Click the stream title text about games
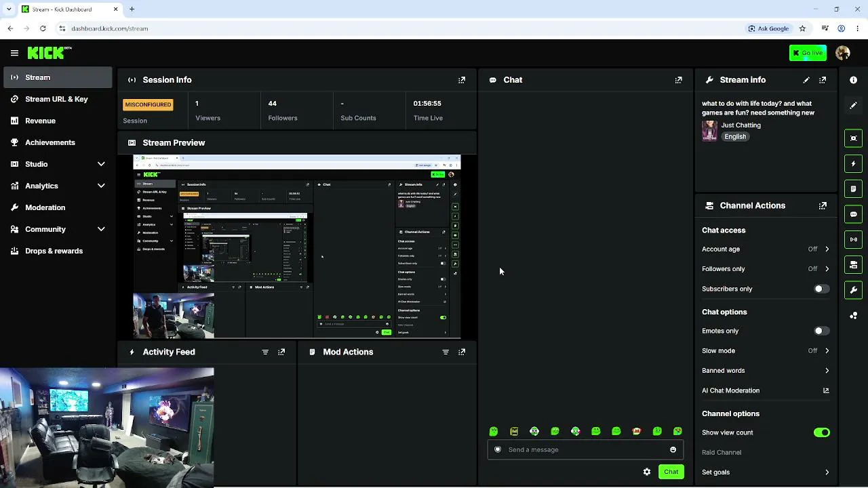 pos(758,108)
